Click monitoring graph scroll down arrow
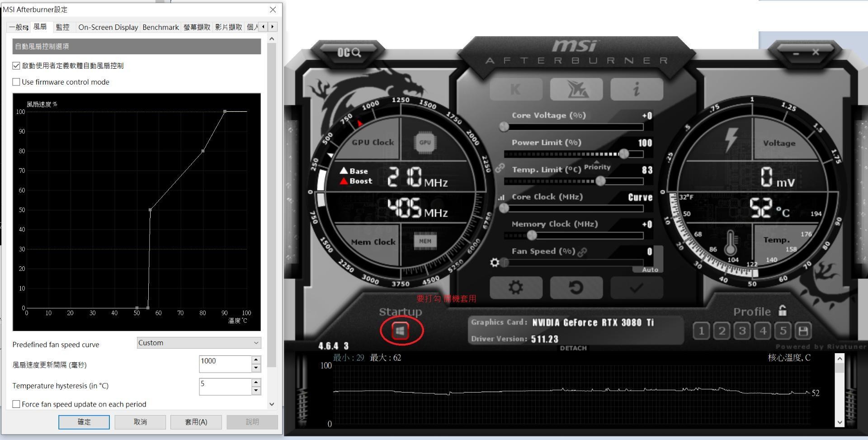The image size is (868, 440). [x=840, y=422]
